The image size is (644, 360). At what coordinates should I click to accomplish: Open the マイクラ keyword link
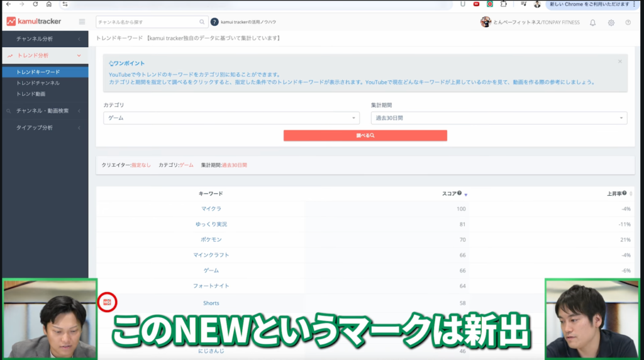211,209
